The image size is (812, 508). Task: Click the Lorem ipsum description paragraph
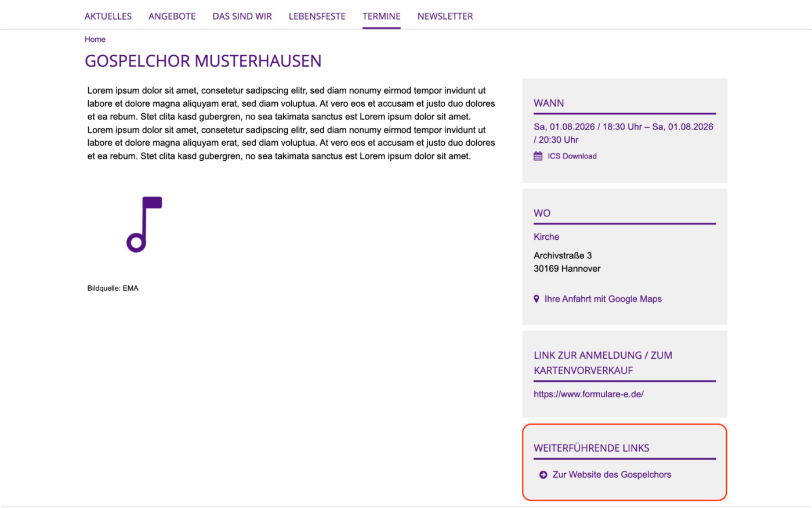[x=291, y=123]
